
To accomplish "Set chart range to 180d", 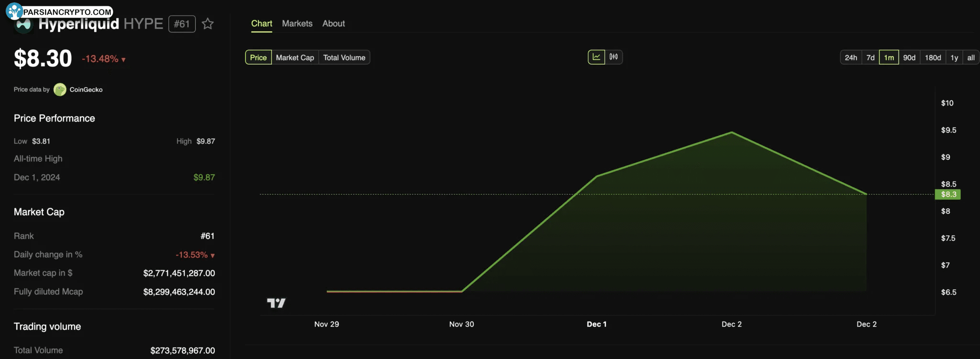I will pyautogui.click(x=933, y=57).
